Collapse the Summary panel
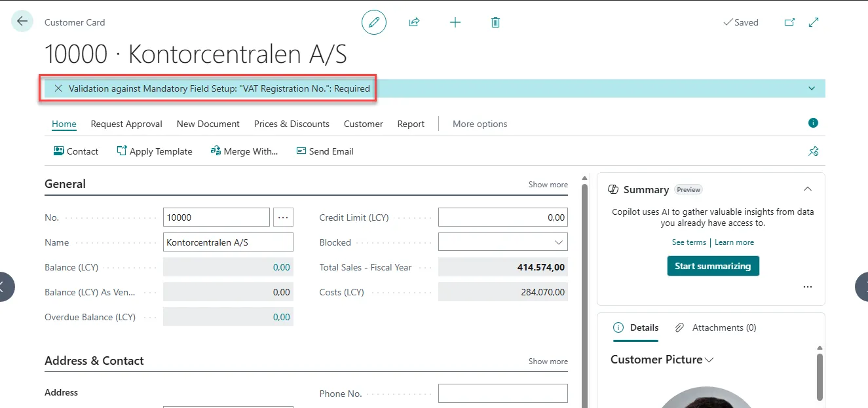The image size is (868, 408). (808, 189)
